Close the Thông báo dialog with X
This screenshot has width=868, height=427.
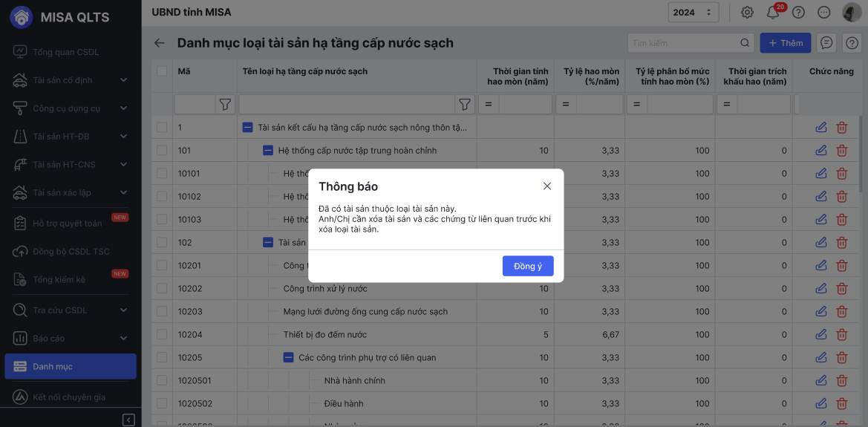[x=547, y=186]
